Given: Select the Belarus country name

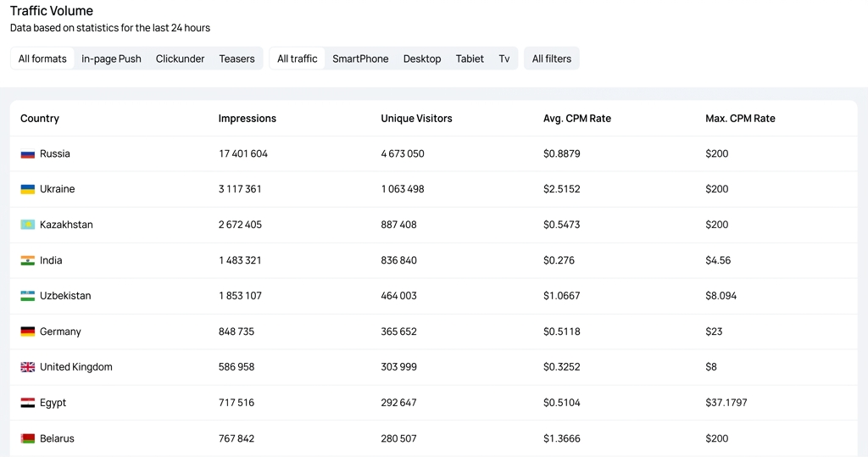Looking at the screenshot, I should coord(57,438).
